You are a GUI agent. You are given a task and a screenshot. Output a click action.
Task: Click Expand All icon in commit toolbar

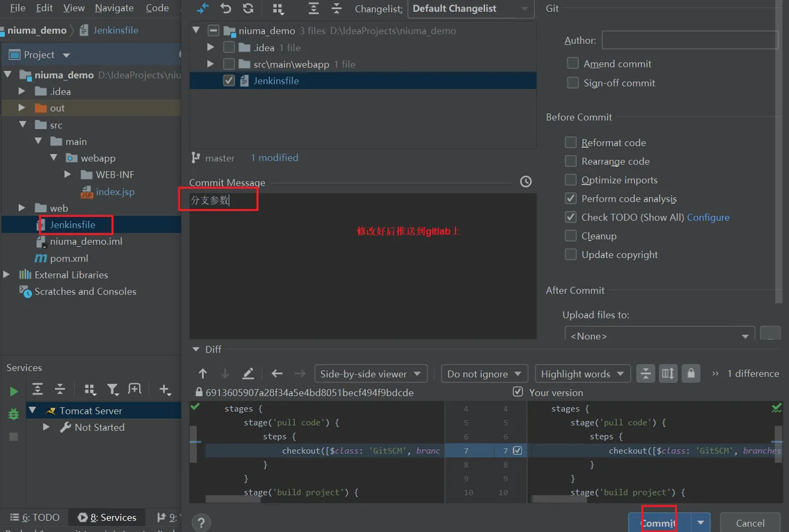click(313, 8)
